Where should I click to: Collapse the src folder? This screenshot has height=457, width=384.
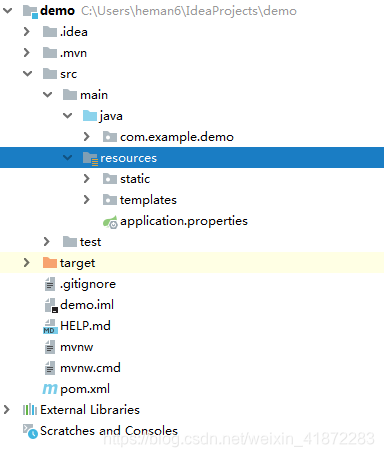pyautogui.click(x=27, y=74)
